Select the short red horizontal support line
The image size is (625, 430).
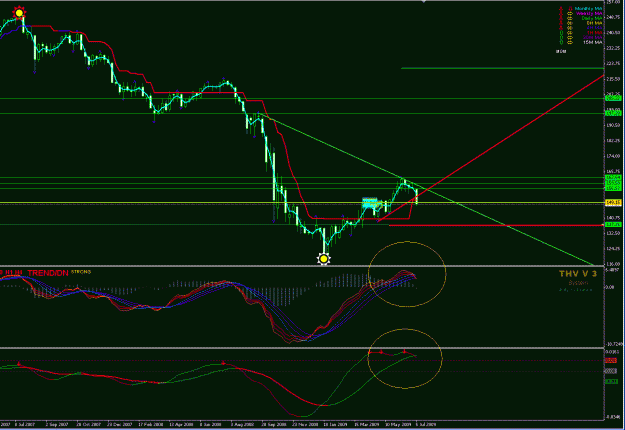pos(496,226)
